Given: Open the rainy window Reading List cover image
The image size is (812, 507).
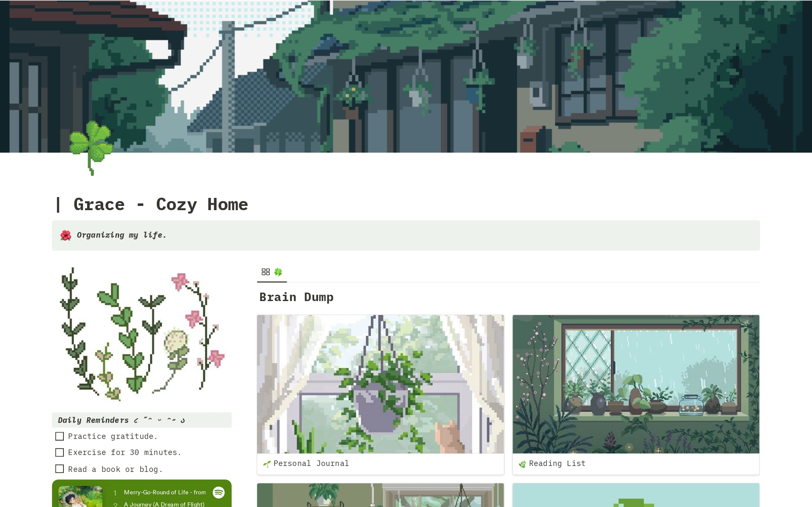Looking at the screenshot, I should (636, 384).
